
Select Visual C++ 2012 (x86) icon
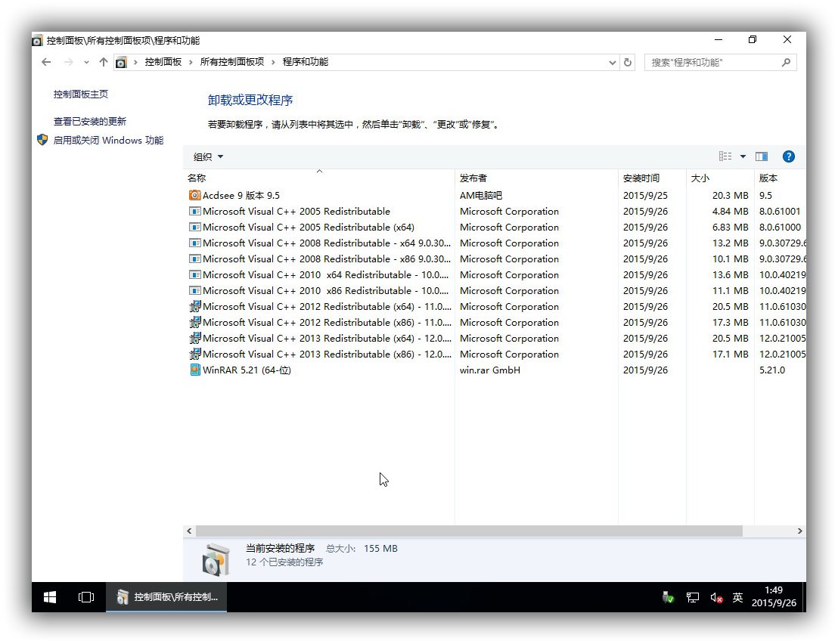pyautogui.click(x=195, y=323)
